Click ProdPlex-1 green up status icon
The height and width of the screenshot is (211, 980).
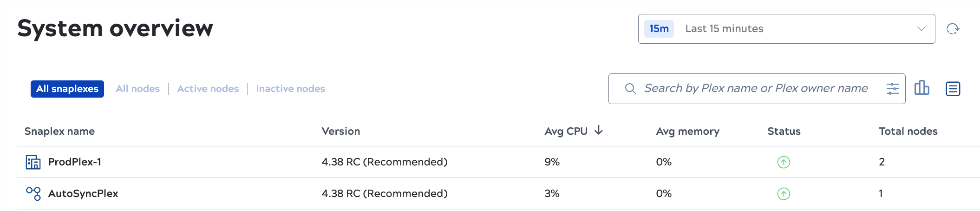pos(784,162)
